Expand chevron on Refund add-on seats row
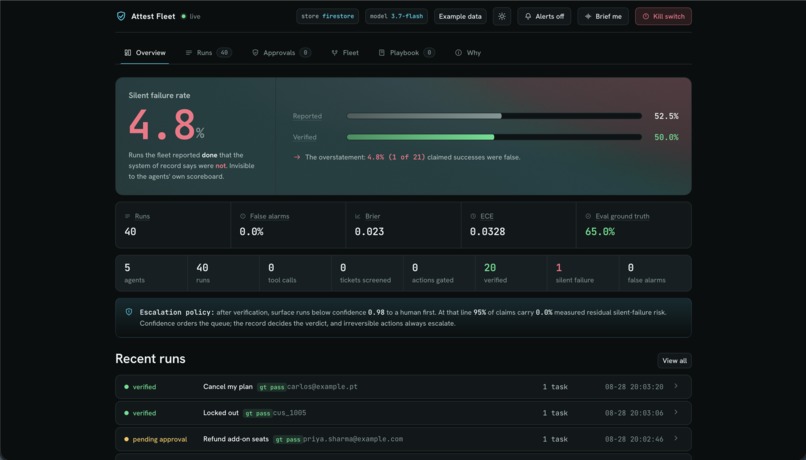The height and width of the screenshot is (460, 806). [x=676, y=438]
